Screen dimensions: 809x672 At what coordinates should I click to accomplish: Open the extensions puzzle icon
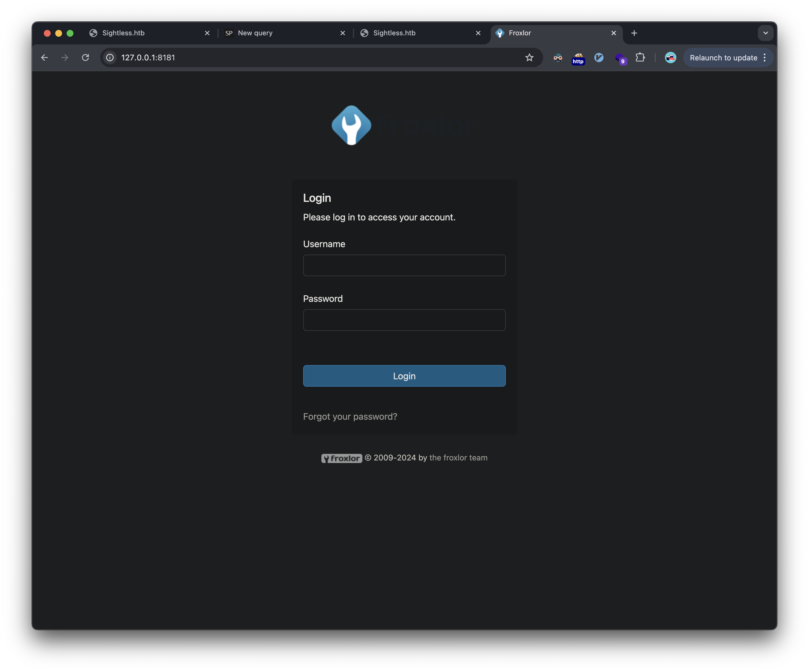click(x=640, y=58)
